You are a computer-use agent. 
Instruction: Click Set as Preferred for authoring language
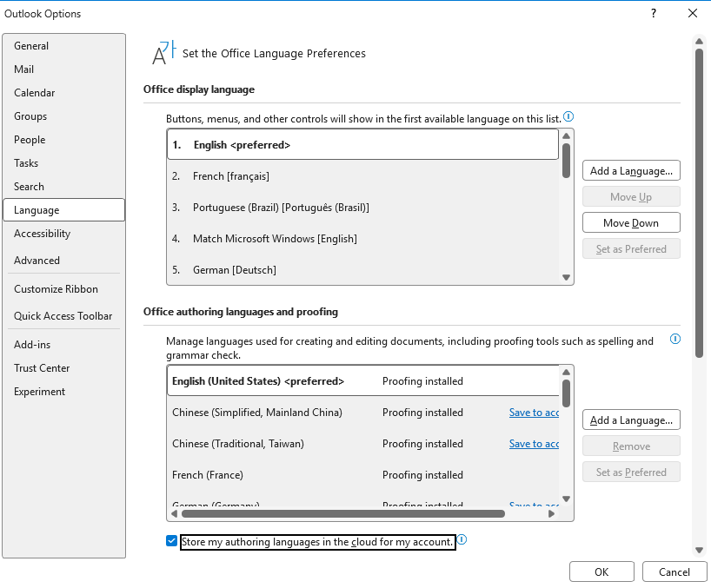pyautogui.click(x=631, y=472)
